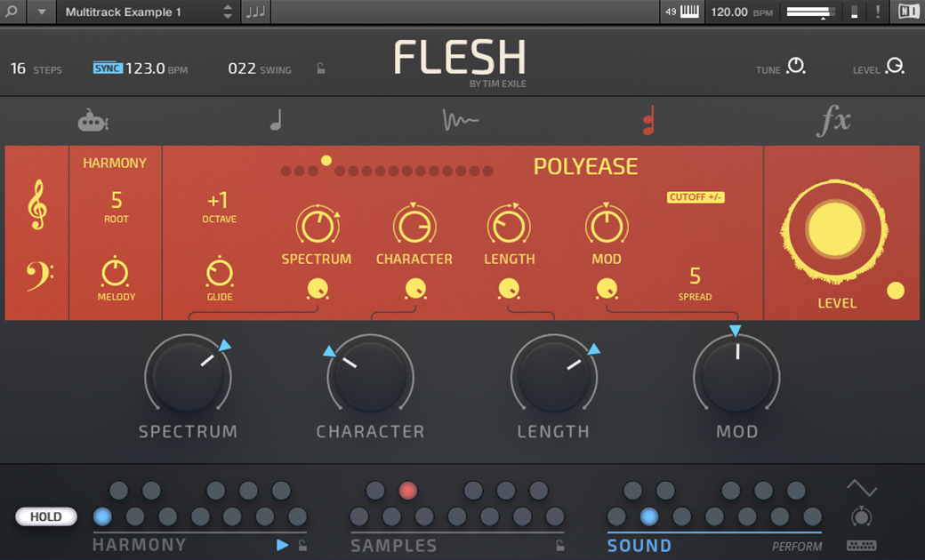Open the waveform sample engine tab
Screen dimensions: 925x560
[x=460, y=120]
